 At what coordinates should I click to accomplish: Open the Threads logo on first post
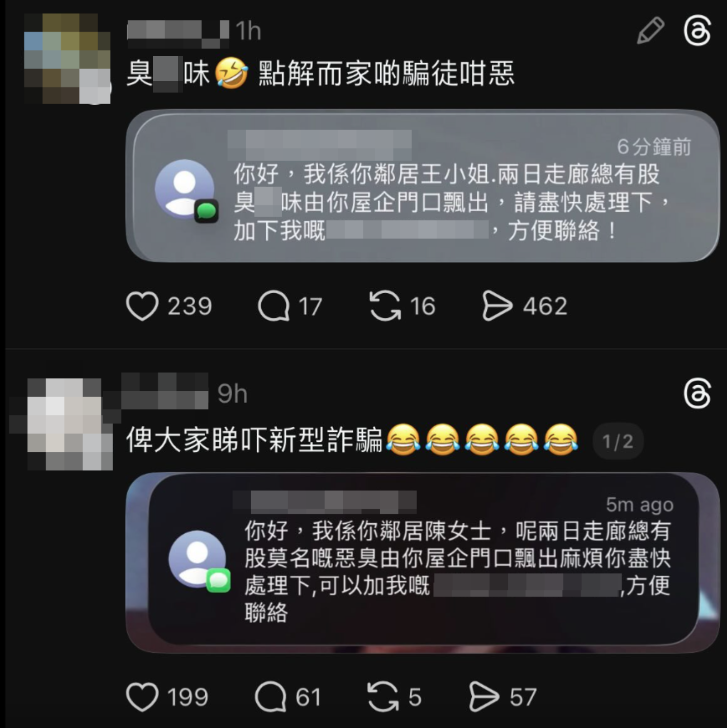click(697, 31)
